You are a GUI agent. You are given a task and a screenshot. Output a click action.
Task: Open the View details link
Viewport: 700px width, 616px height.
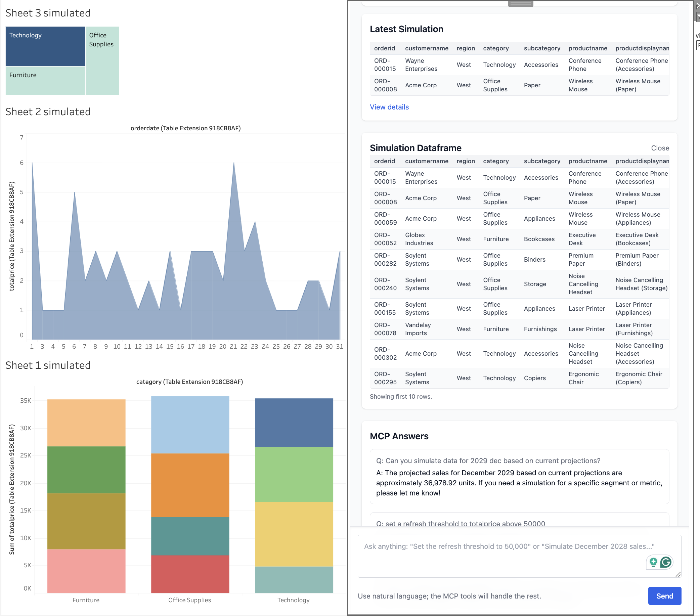389,107
